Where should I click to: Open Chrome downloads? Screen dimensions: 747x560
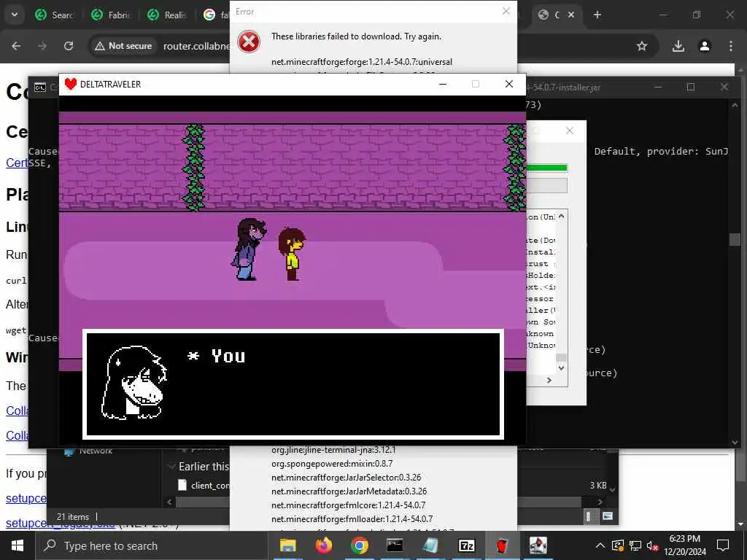(x=678, y=46)
